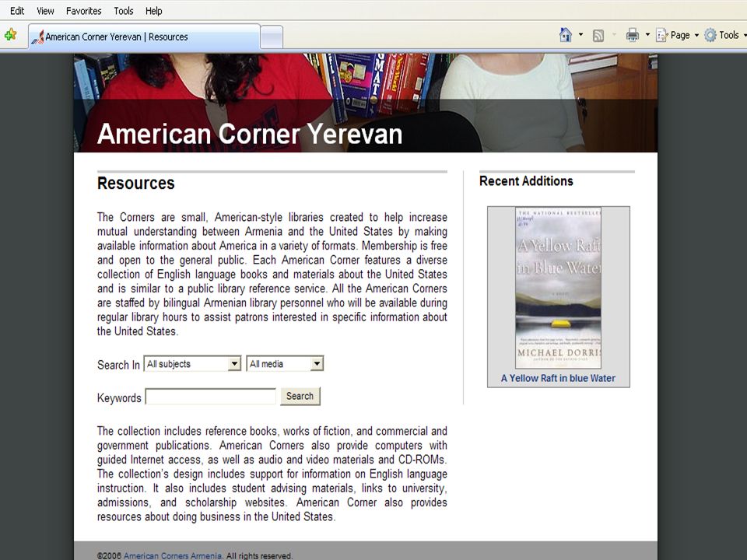Click the Resources heading
Screen dimensions: 747x560
click(x=135, y=184)
